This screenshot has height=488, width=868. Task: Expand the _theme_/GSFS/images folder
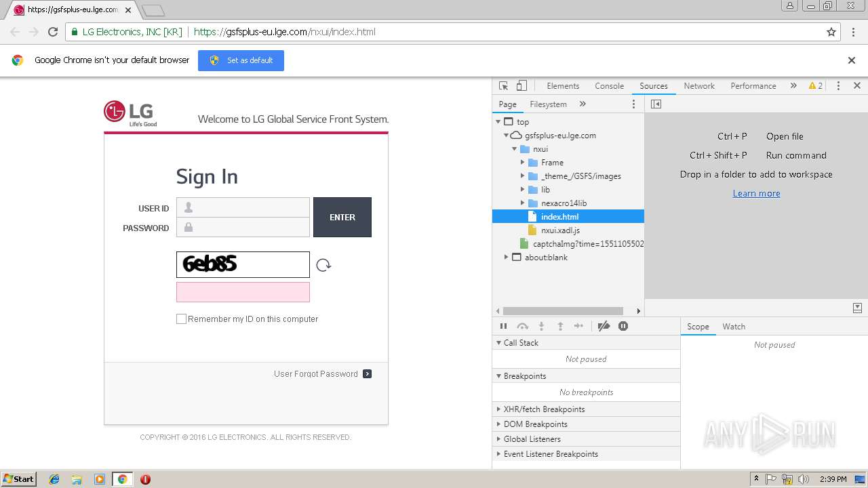523,176
